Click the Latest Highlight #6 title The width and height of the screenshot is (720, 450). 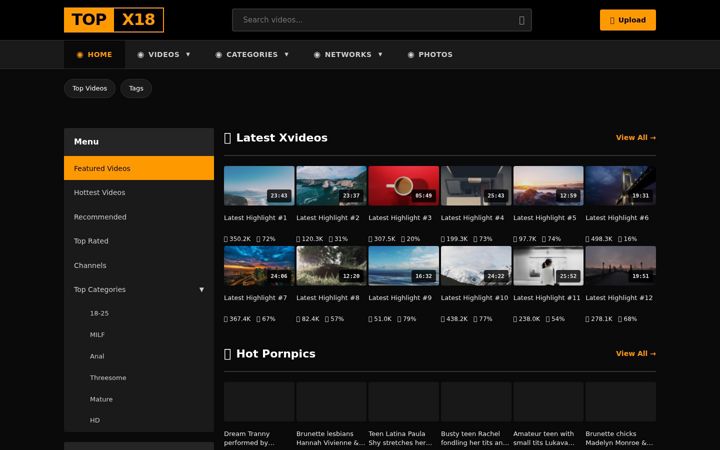(617, 218)
